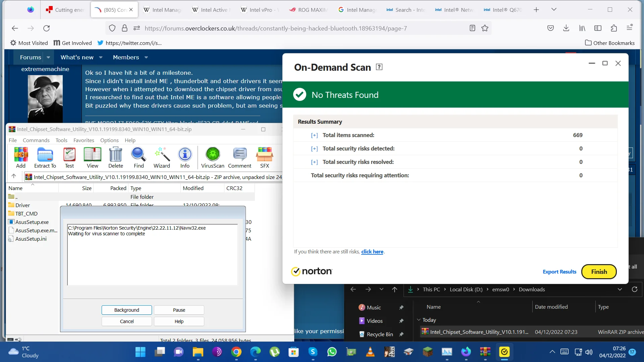Collapse the Today group in Explorer
This screenshot has width=644, height=362.
pos(419,320)
